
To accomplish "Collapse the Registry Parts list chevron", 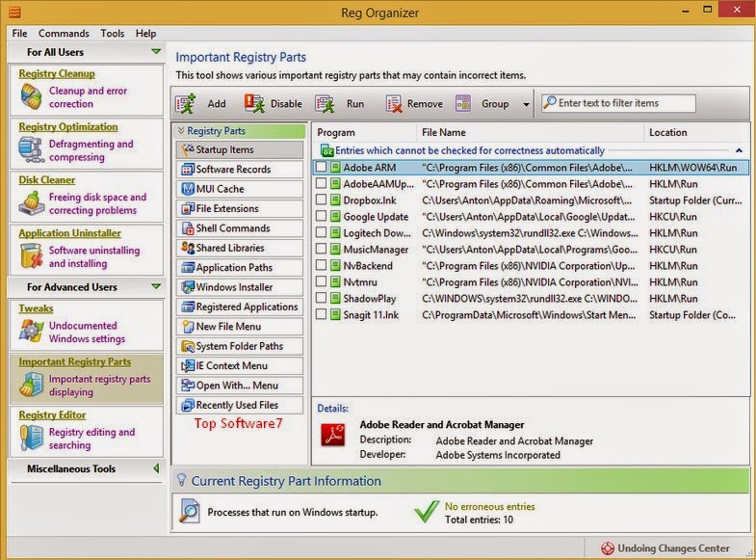I will 181,131.
